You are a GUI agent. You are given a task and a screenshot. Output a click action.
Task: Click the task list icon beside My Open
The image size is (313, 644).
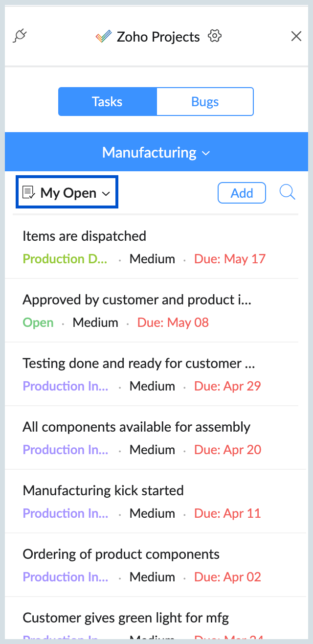[29, 193]
